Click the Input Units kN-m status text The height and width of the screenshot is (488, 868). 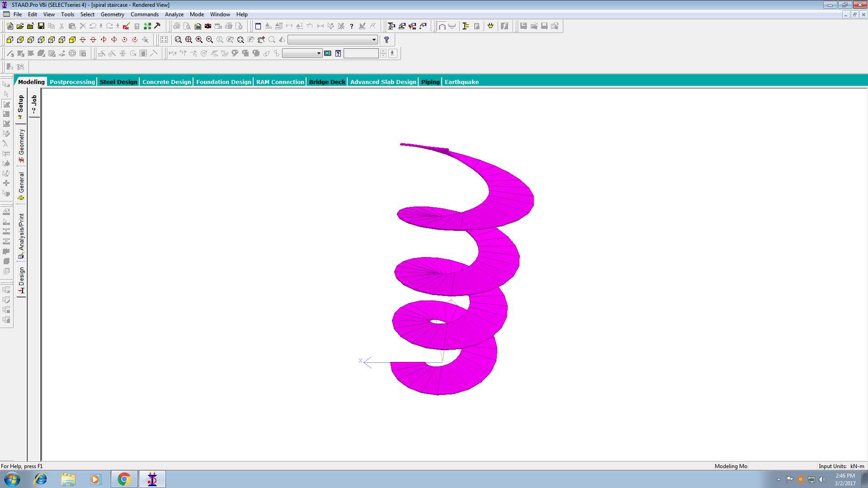841,466
